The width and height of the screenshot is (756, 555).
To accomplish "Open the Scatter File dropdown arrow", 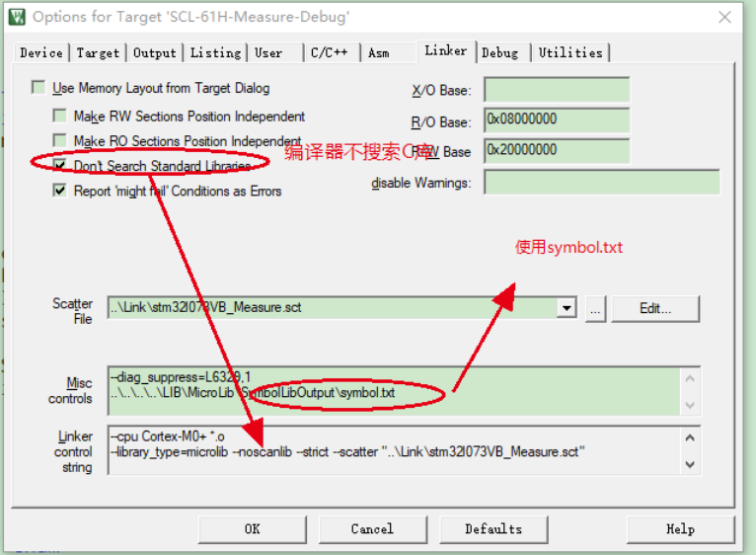I will [567, 308].
